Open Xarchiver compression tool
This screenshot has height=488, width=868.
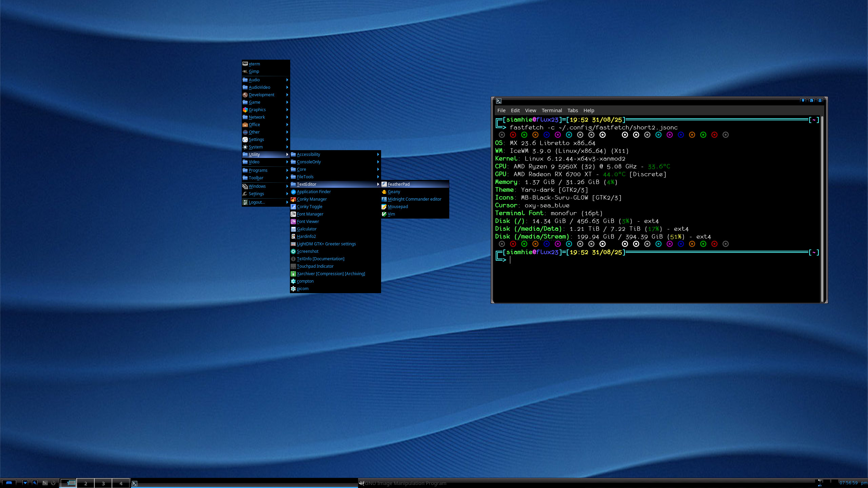(x=335, y=274)
